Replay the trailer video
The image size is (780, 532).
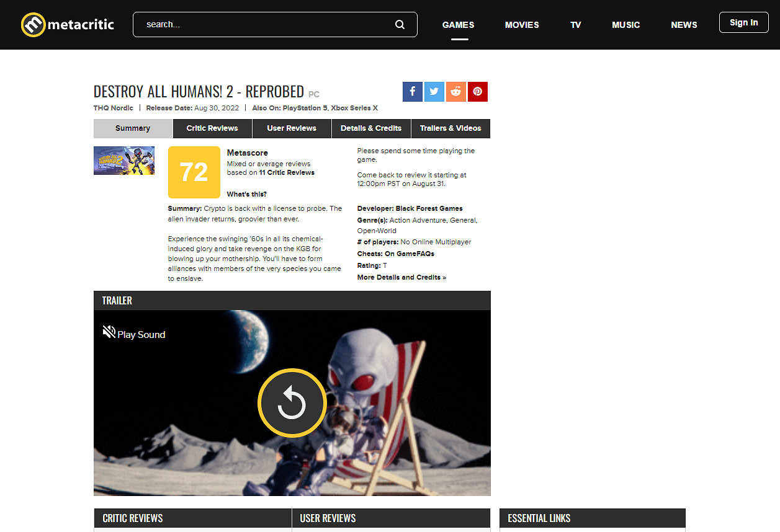pos(292,403)
